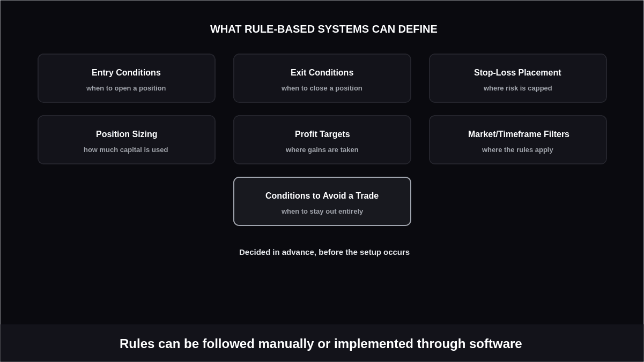Click 'where gains are taken' subtitle

click(322, 150)
